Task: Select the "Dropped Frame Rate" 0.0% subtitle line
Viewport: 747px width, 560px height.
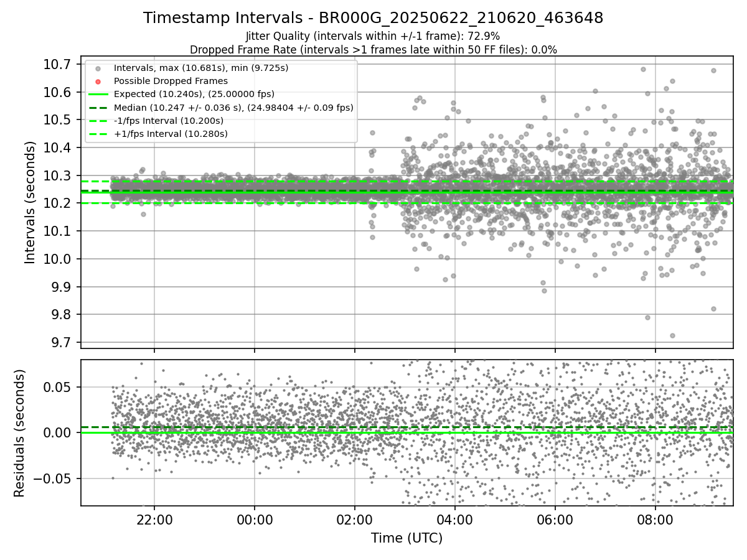Action: 374,50
